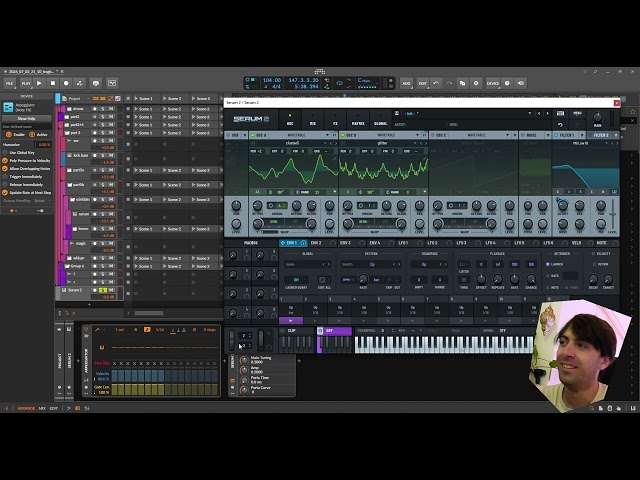Arm record on the kick bass track
The image size is (640, 480).
[95, 156]
